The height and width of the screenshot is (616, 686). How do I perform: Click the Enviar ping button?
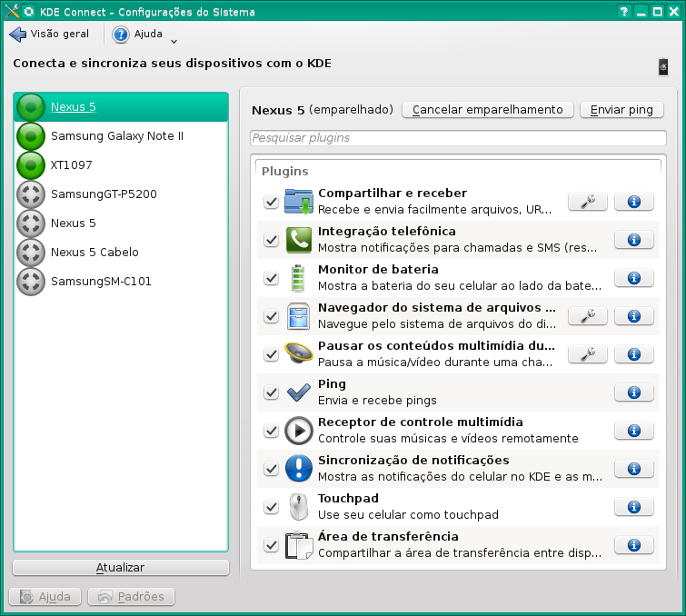point(621,109)
